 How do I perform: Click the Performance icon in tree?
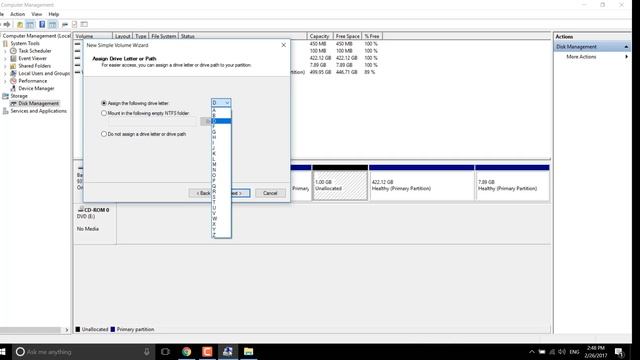pyautogui.click(x=13, y=81)
